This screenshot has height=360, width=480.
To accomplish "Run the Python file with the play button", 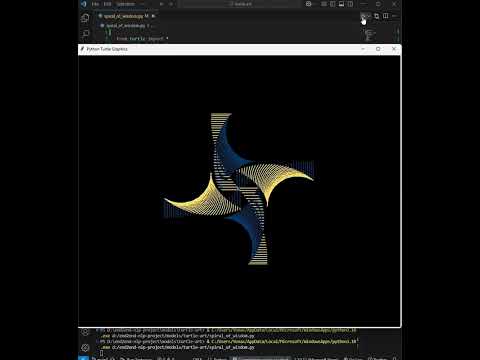I will click(363, 16).
